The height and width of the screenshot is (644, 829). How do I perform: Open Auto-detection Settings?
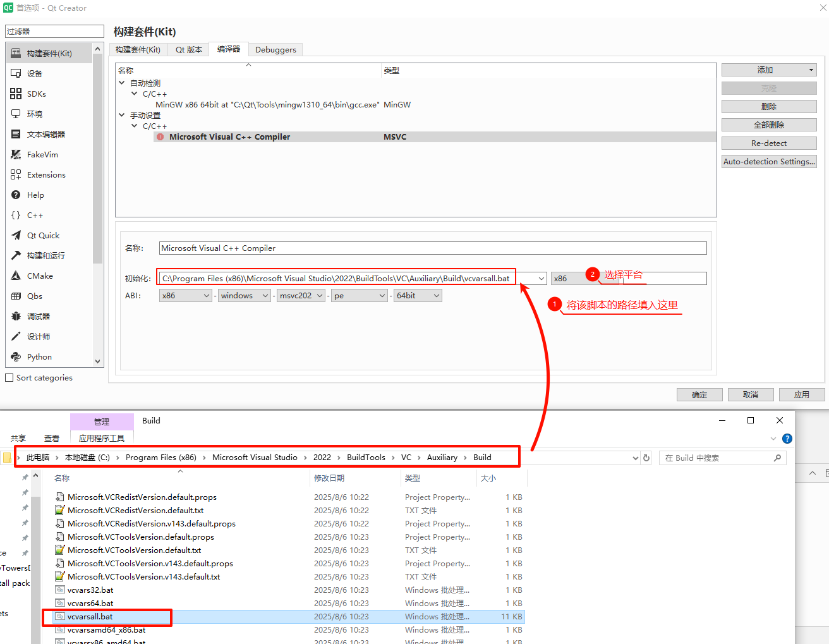click(769, 162)
